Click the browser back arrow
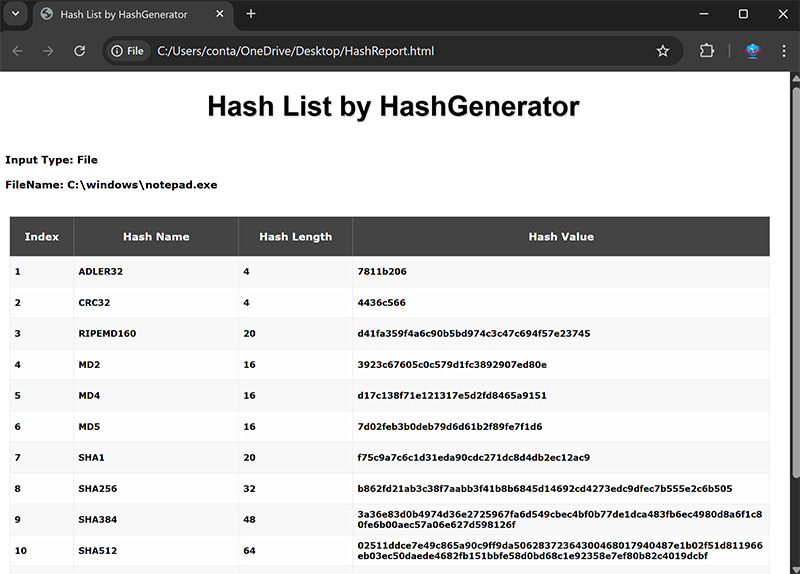Viewport: 800px width, 574px height. point(17,51)
